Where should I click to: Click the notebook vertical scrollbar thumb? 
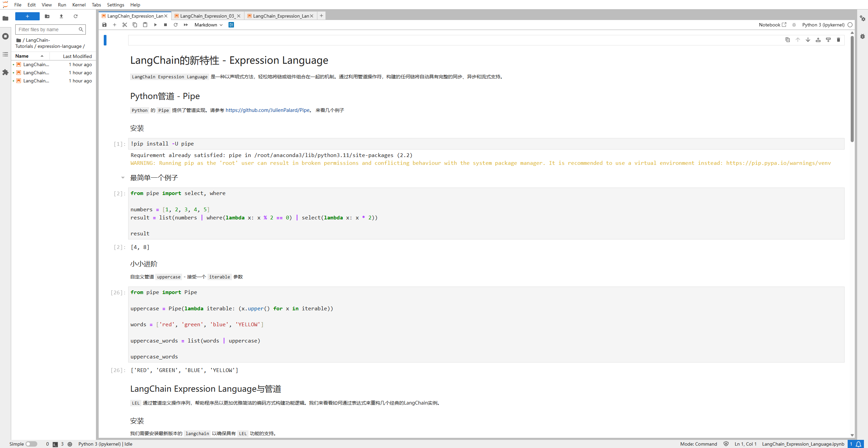[x=852, y=88]
